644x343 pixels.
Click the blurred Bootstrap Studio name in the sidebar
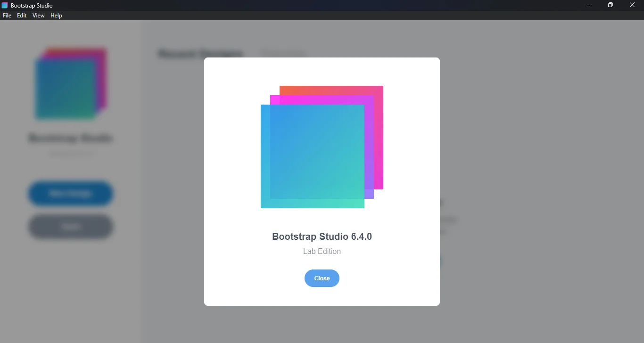click(71, 139)
